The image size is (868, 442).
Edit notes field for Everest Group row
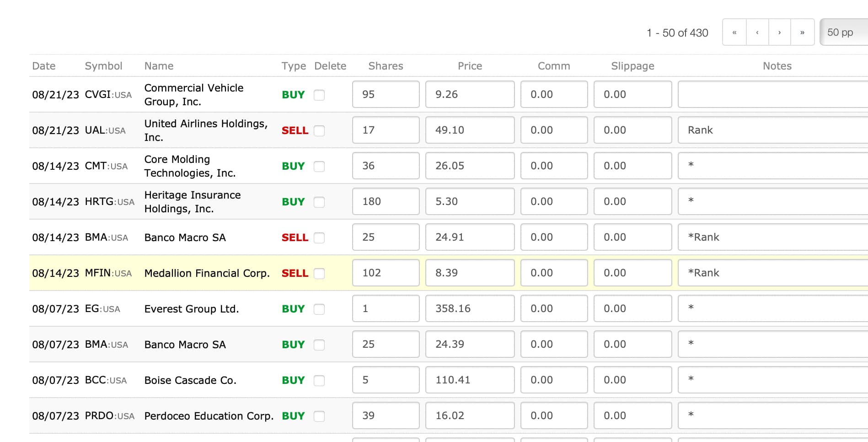[773, 308]
